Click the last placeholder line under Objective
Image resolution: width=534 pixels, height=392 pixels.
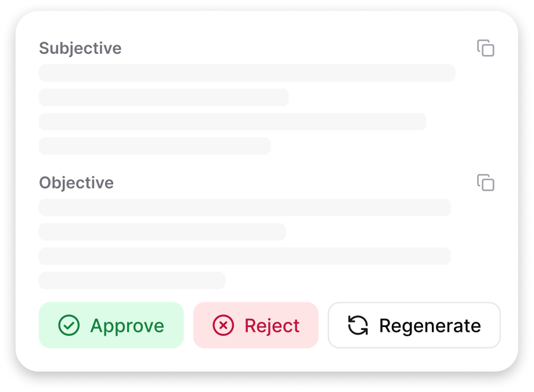132,281
